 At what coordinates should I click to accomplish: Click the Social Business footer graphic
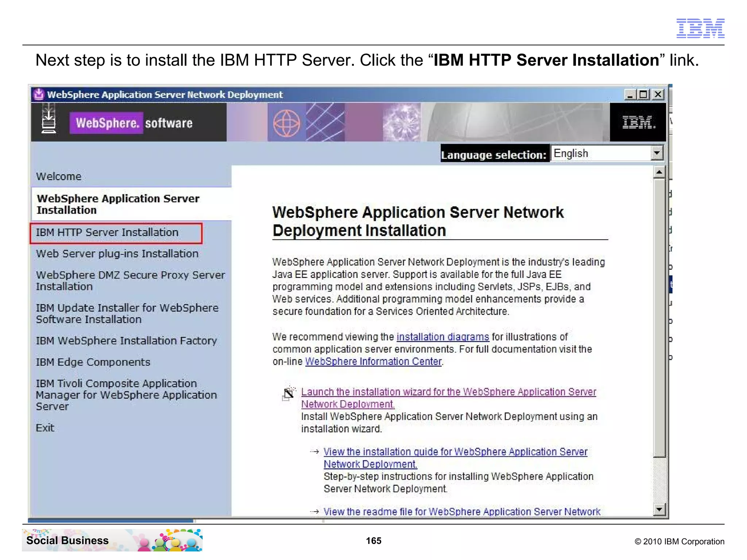(x=112, y=540)
